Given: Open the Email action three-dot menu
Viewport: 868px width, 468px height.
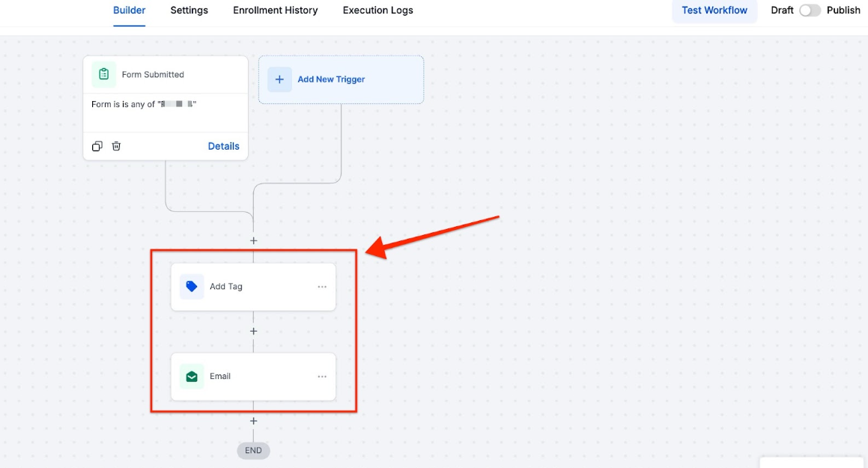Looking at the screenshot, I should [322, 377].
